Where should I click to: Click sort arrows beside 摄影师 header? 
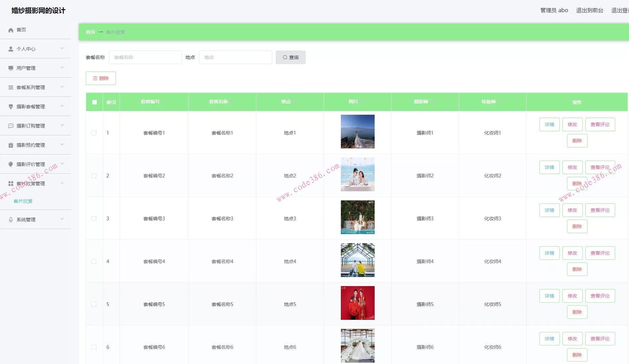432,102
